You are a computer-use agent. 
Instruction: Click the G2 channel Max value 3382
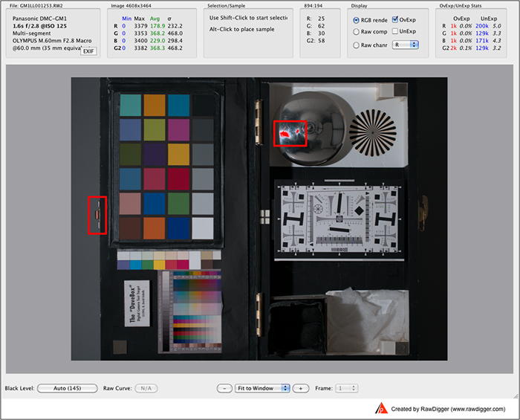[140, 48]
